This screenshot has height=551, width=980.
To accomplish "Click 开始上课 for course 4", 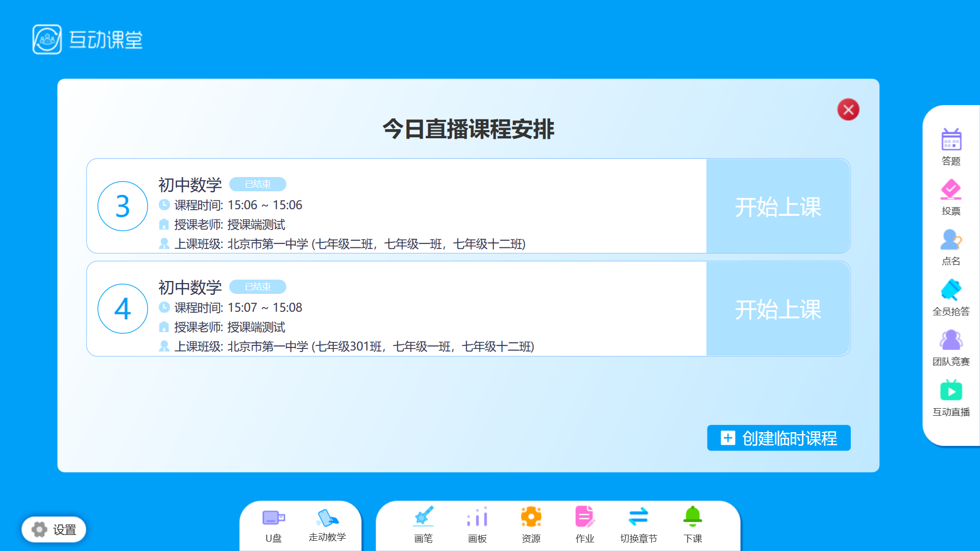I will tap(778, 309).
